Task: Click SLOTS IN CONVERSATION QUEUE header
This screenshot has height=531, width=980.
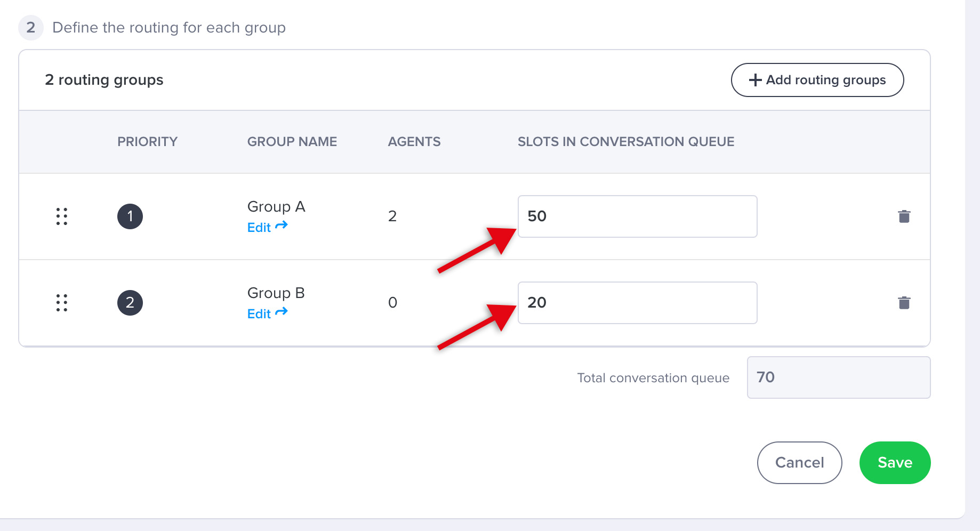Action: [625, 142]
